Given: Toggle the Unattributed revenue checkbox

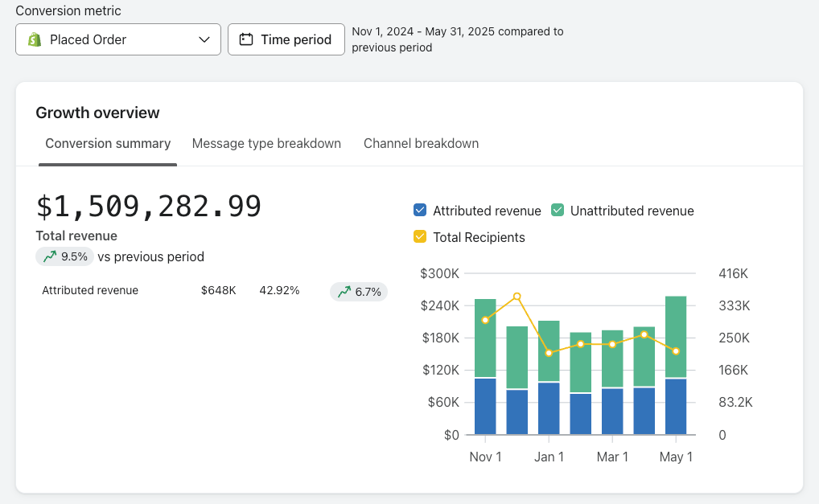Looking at the screenshot, I should [x=557, y=211].
